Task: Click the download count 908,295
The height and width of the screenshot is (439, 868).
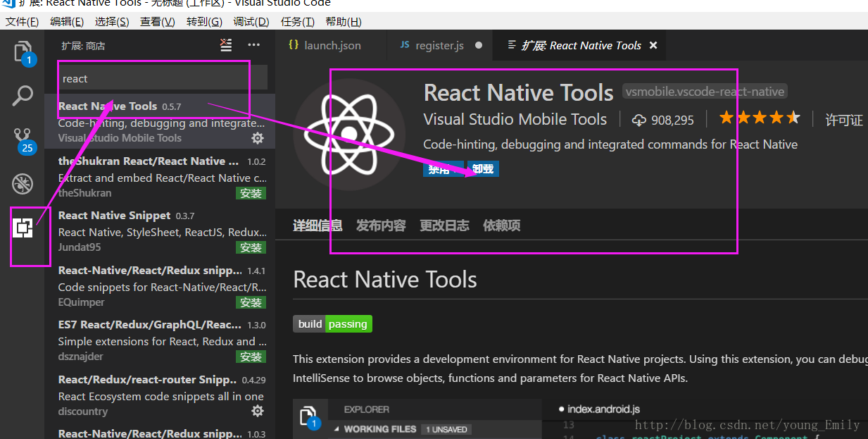Action: (663, 120)
